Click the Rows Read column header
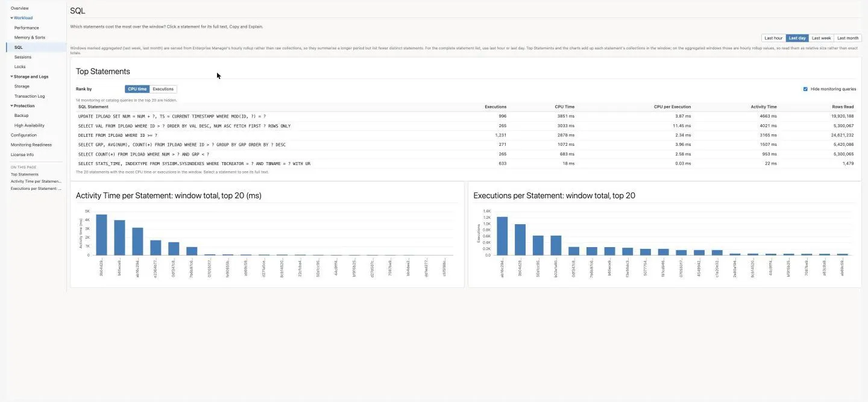Viewport: 868px width, 402px height. [844, 107]
